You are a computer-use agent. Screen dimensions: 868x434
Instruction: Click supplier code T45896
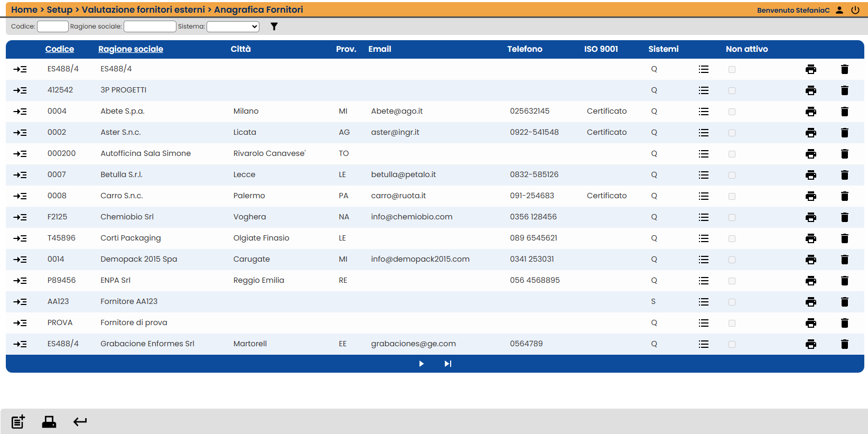(x=61, y=238)
